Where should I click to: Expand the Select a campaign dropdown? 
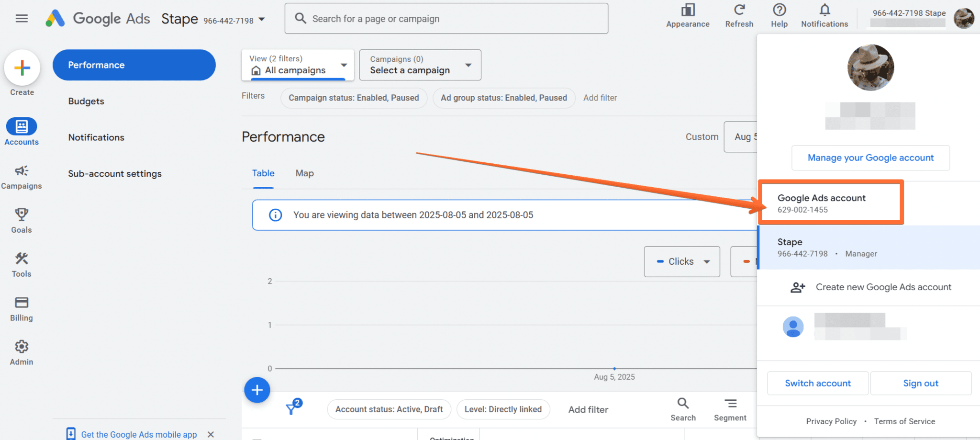(420, 65)
